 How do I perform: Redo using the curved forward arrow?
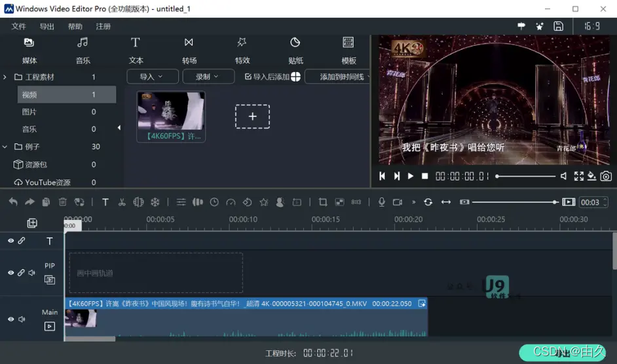(x=29, y=202)
